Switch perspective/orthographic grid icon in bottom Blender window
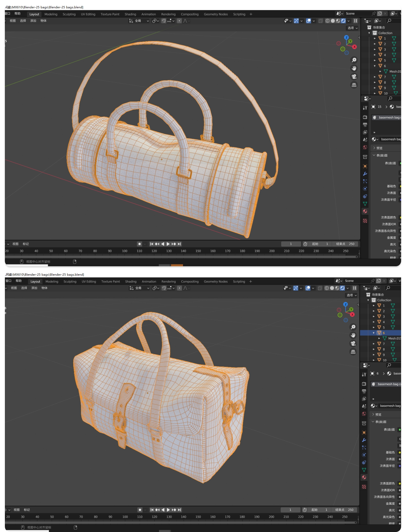This screenshot has width=406, height=532. click(x=353, y=352)
